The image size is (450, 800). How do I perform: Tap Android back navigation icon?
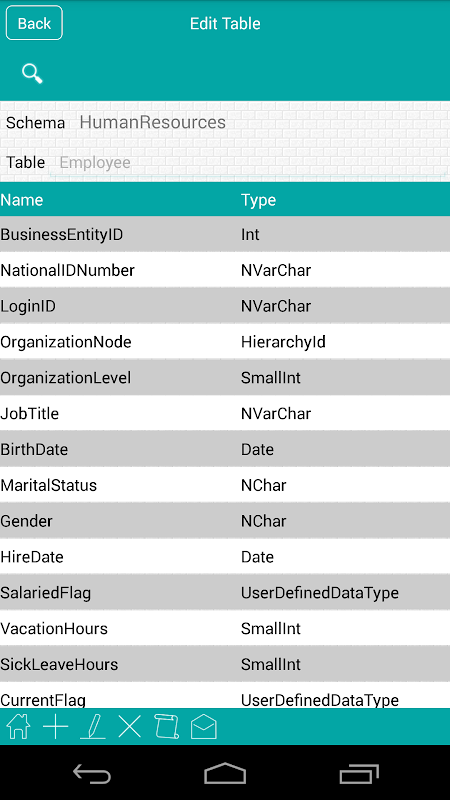coord(92,773)
